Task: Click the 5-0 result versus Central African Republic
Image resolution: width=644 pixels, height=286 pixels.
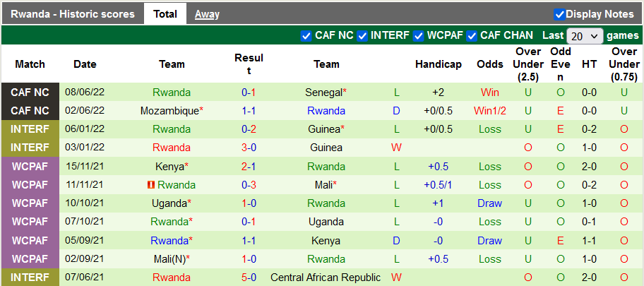Action: pos(249,278)
